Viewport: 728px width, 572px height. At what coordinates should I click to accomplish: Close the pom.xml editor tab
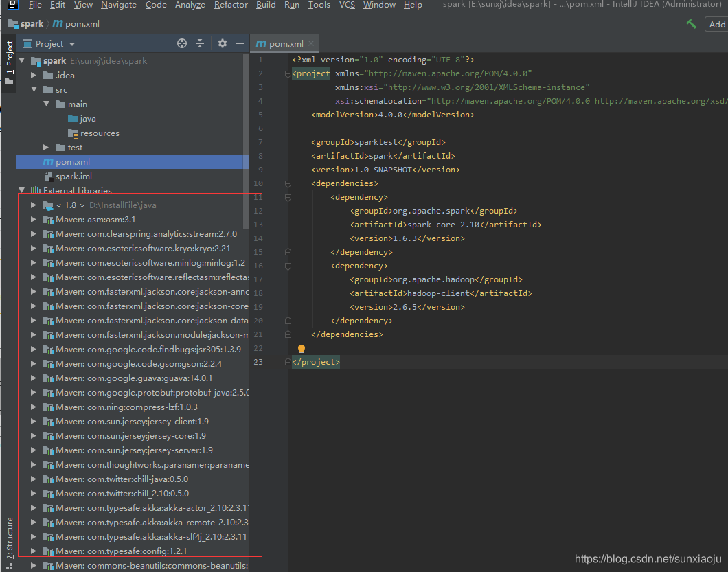point(311,43)
